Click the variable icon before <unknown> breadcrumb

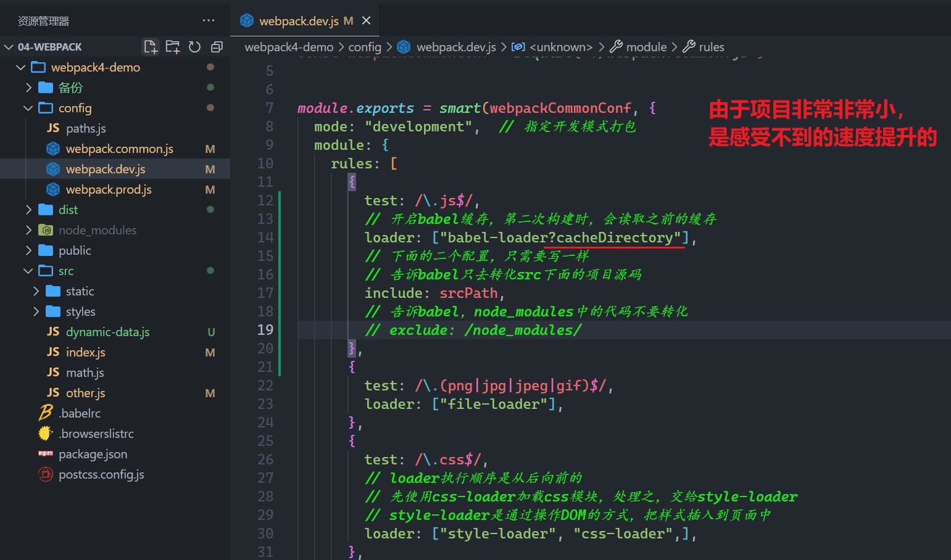click(x=518, y=47)
